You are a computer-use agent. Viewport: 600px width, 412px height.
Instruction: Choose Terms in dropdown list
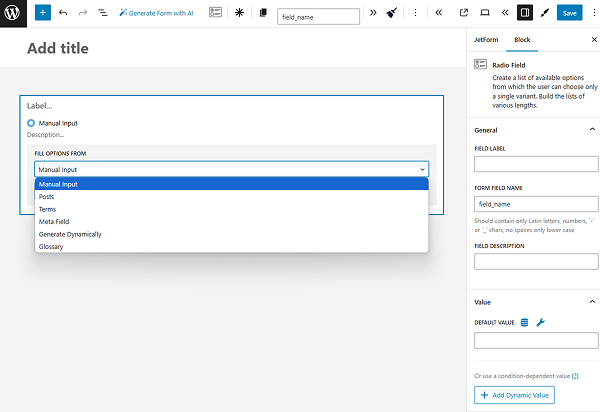(232, 209)
